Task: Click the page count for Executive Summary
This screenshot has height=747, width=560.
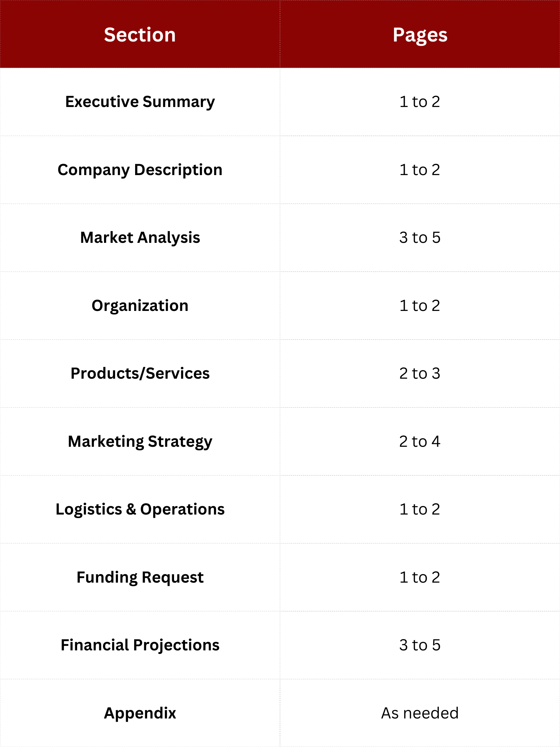Action: tap(420, 102)
